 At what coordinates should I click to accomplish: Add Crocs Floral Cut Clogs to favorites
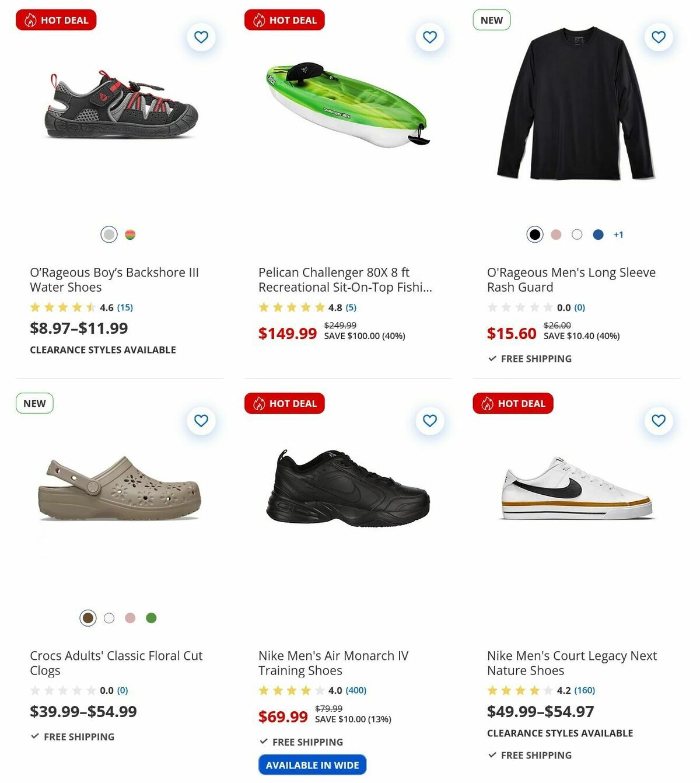(x=201, y=420)
